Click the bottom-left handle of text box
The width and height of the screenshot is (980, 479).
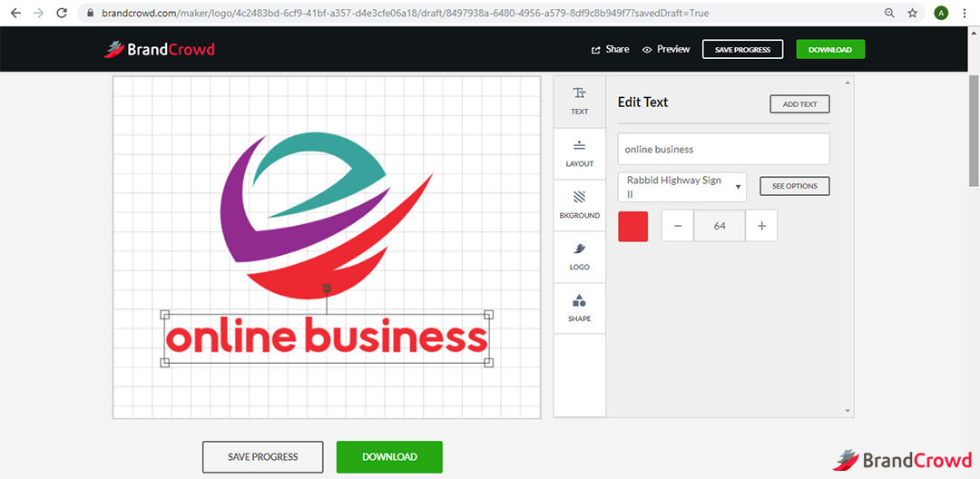165,362
